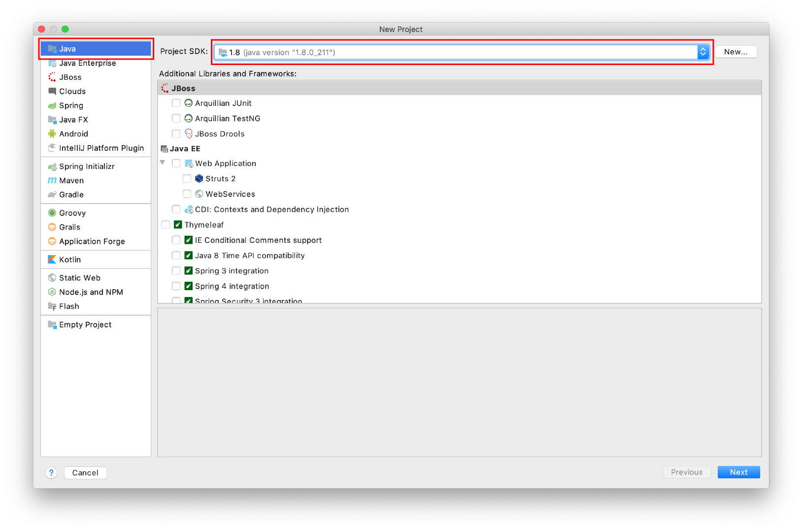Choose Java Enterprise in the sidebar
Image resolution: width=802 pixels, height=532 pixels.
tap(96, 63)
